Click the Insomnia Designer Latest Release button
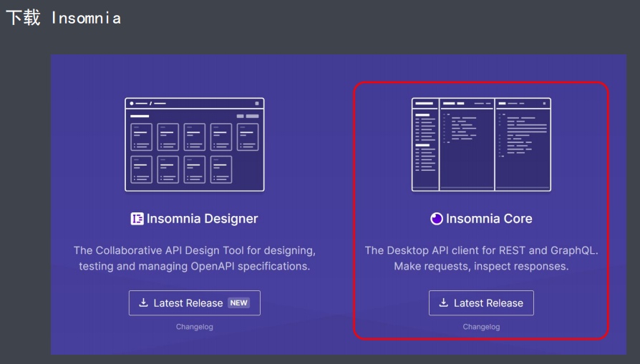This screenshot has width=640, height=364. 194,303
